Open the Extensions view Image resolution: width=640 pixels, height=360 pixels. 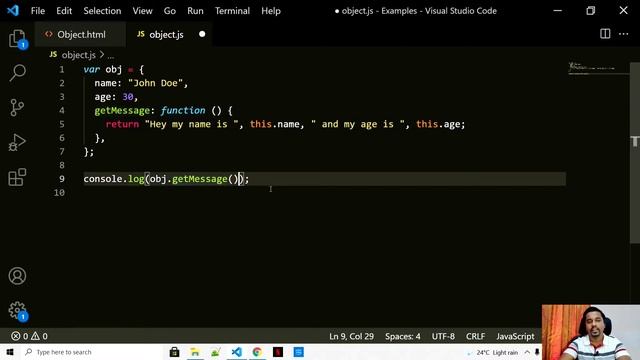pyautogui.click(x=17, y=177)
